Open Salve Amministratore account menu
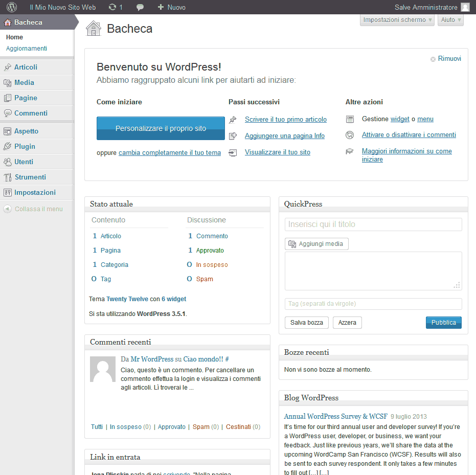 click(x=432, y=7)
